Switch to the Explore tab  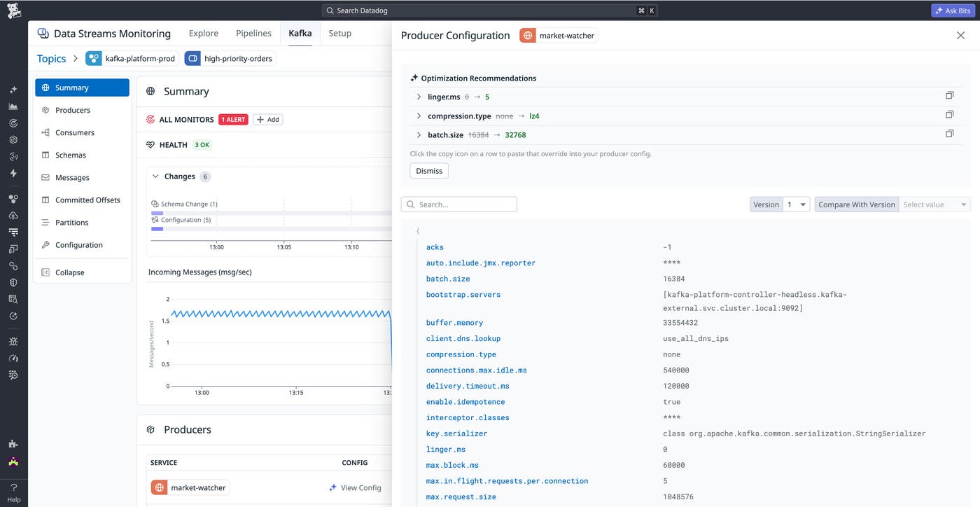pos(204,33)
